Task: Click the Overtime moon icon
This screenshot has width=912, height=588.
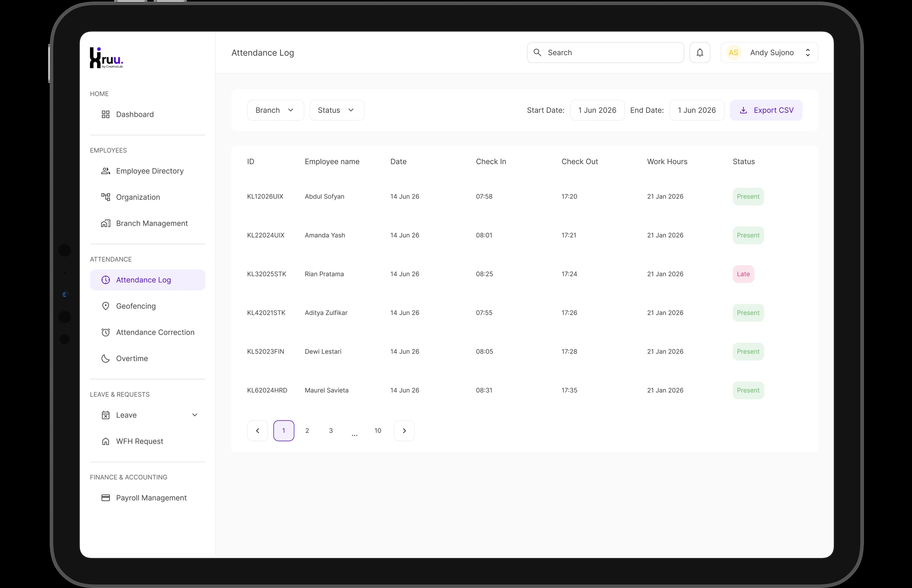Action: click(105, 359)
